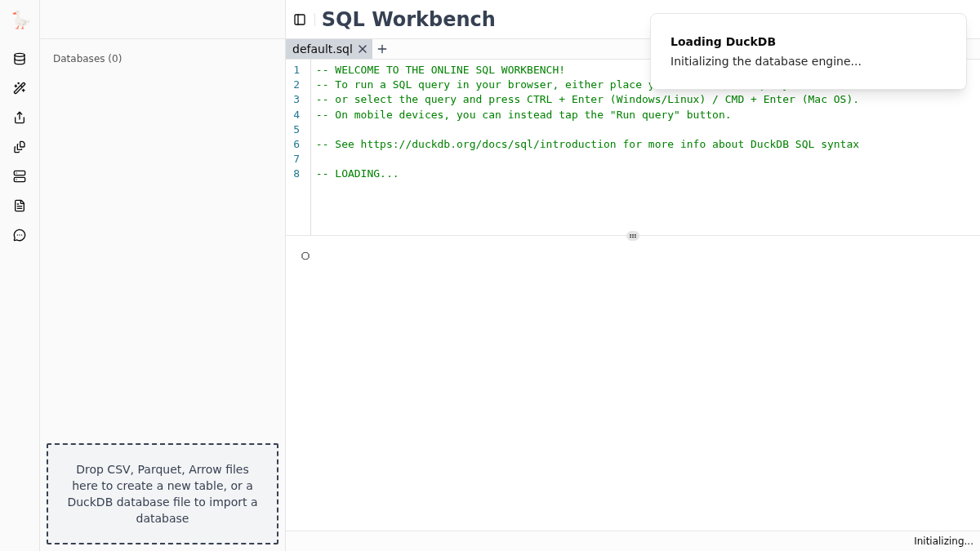This screenshot has height=551, width=980.
Task: Click the duckdb.org docs comment line
Action: tap(587, 144)
